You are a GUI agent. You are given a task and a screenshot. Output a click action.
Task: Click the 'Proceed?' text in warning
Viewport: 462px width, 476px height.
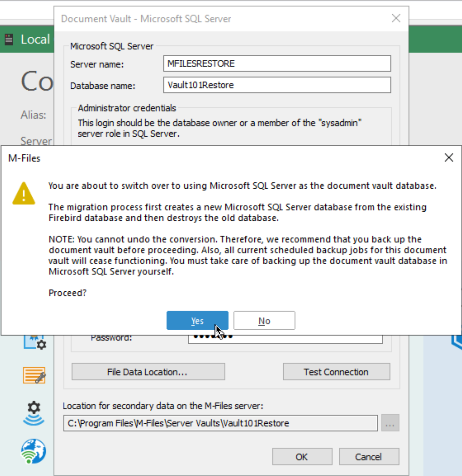[x=68, y=293]
